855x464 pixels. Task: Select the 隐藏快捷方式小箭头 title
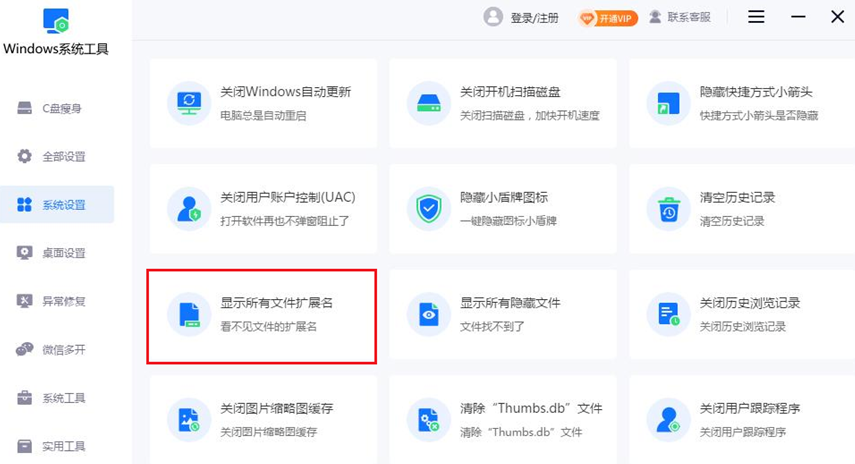tap(756, 92)
